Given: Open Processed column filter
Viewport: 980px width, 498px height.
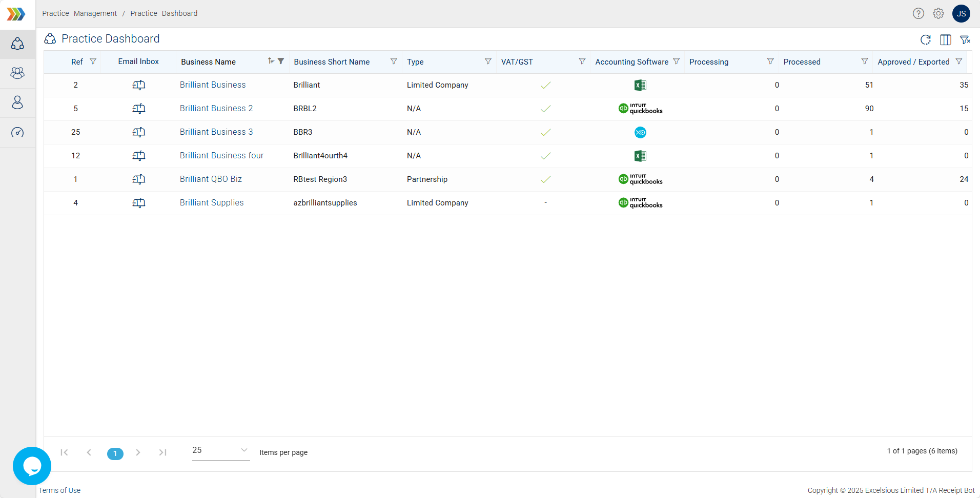Looking at the screenshot, I should point(865,61).
